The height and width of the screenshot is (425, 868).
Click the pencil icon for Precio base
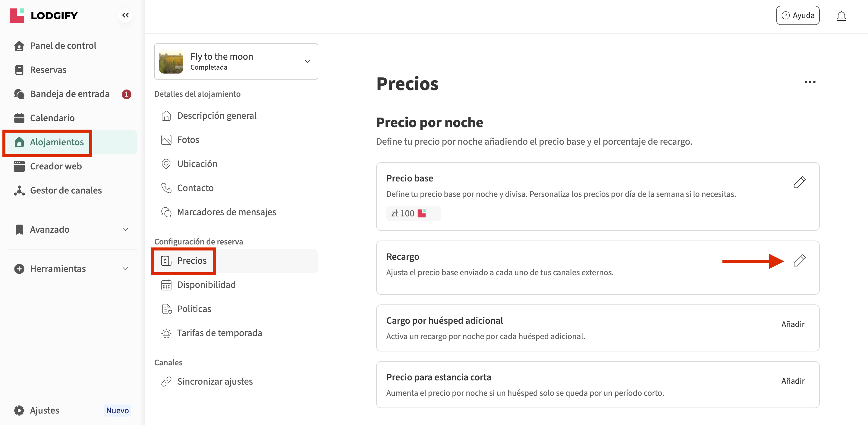pos(799,182)
